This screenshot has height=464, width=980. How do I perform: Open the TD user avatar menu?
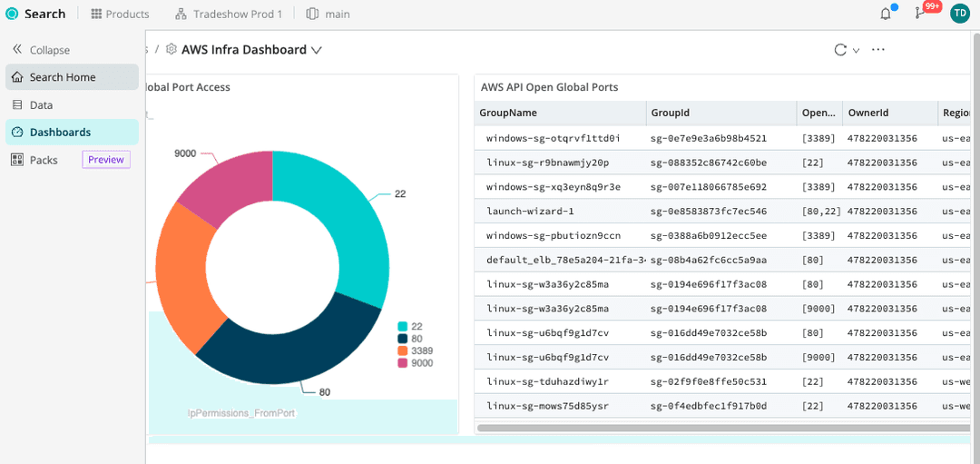[959, 14]
